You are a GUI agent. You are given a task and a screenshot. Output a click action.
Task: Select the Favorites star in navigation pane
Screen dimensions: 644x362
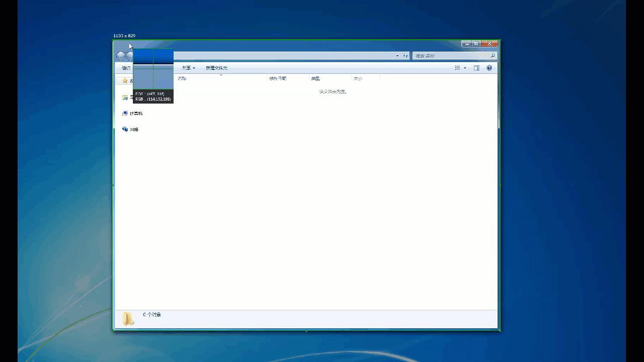point(125,80)
